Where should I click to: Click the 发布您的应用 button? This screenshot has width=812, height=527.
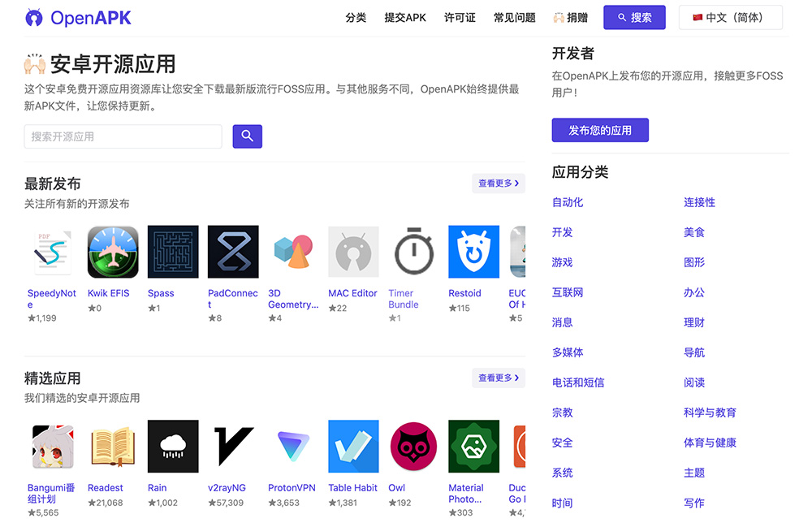(600, 130)
